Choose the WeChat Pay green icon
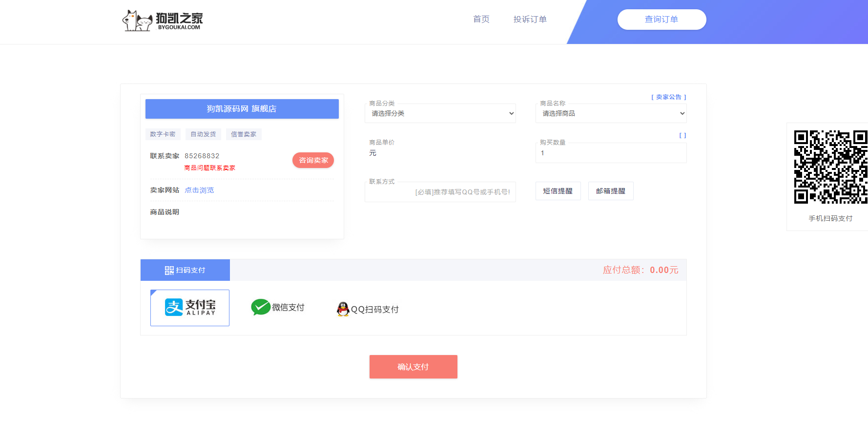 [x=261, y=307]
